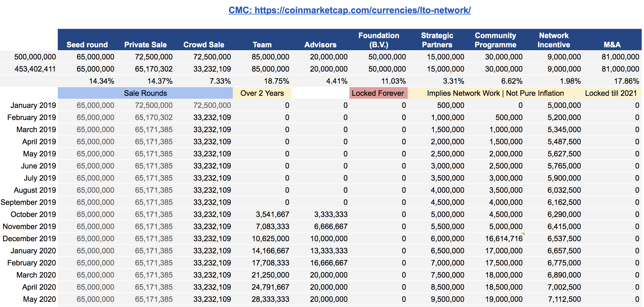
Task: Click the Crowd Sale percentage 7.33%
Action: [220, 81]
